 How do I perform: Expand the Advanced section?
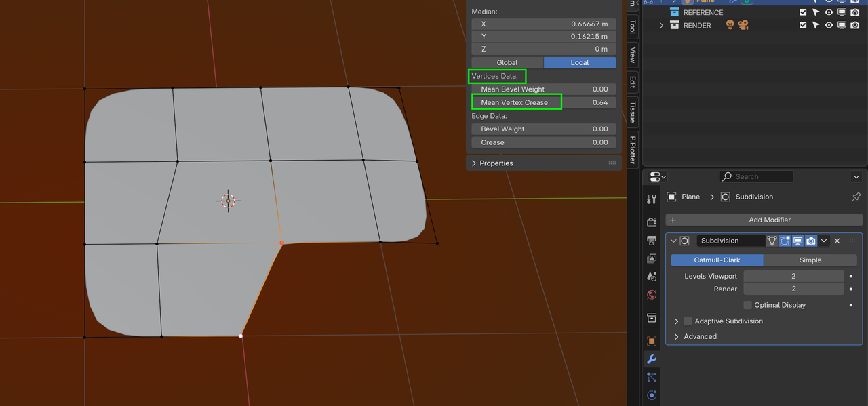coord(677,336)
